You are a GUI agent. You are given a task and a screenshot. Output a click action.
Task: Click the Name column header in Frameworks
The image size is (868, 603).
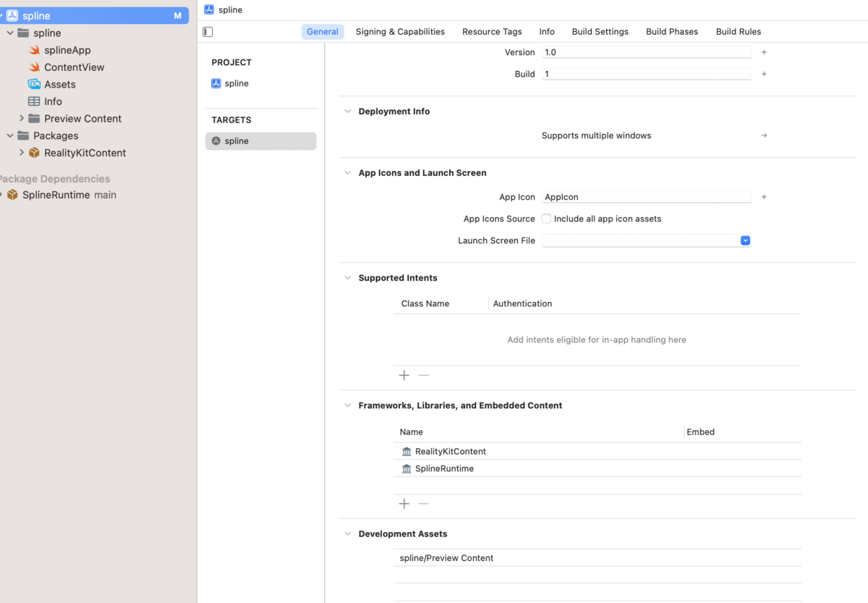click(411, 432)
